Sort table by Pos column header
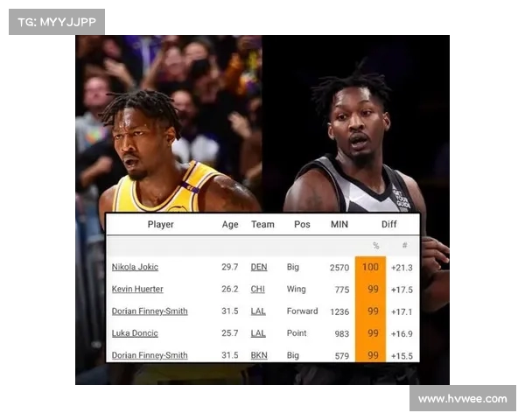 coord(302,224)
